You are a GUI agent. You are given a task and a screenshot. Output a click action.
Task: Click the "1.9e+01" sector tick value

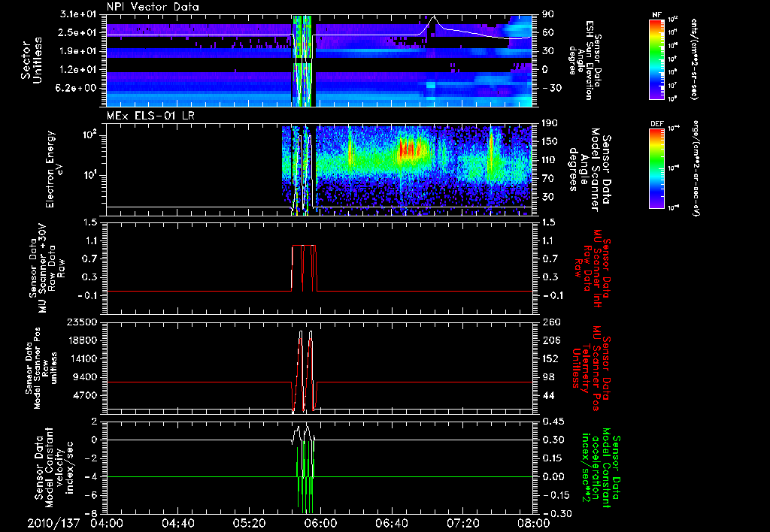point(78,51)
